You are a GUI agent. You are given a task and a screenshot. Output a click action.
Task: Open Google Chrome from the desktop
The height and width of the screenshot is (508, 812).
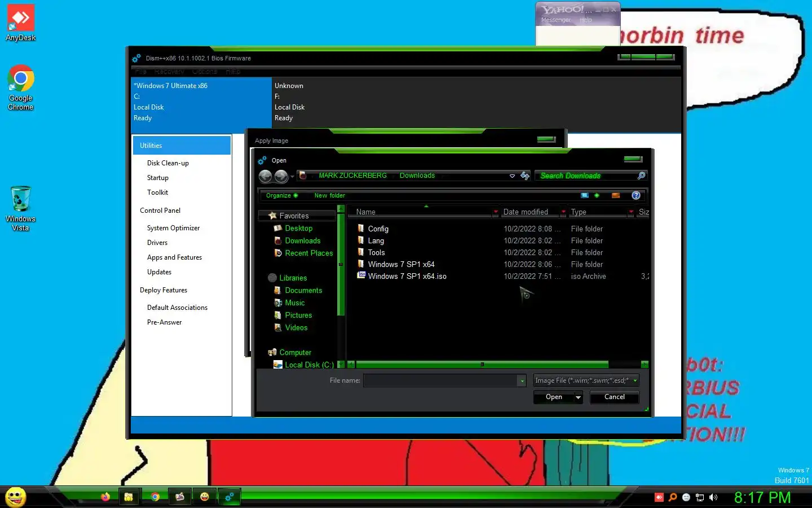tap(20, 87)
